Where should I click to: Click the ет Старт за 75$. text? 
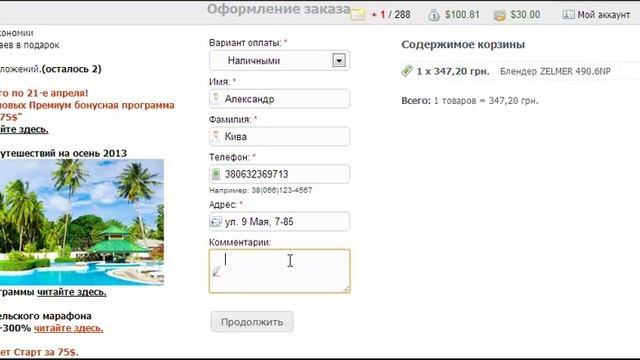(x=39, y=352)
